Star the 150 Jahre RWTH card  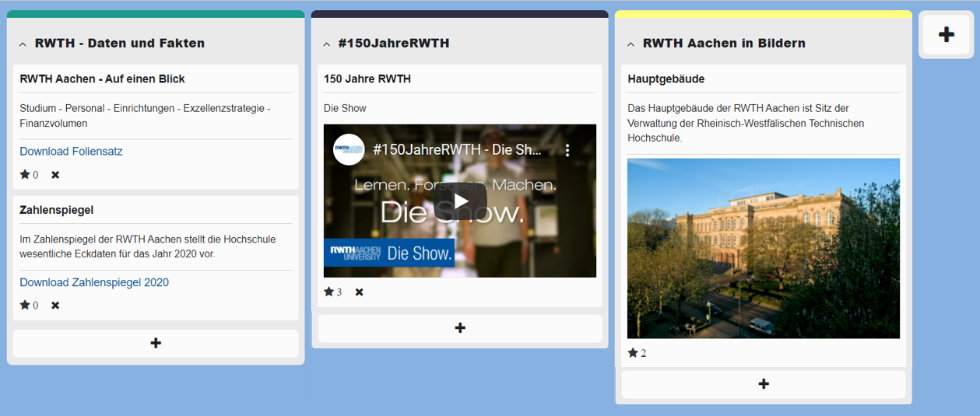tap(328, 292)
